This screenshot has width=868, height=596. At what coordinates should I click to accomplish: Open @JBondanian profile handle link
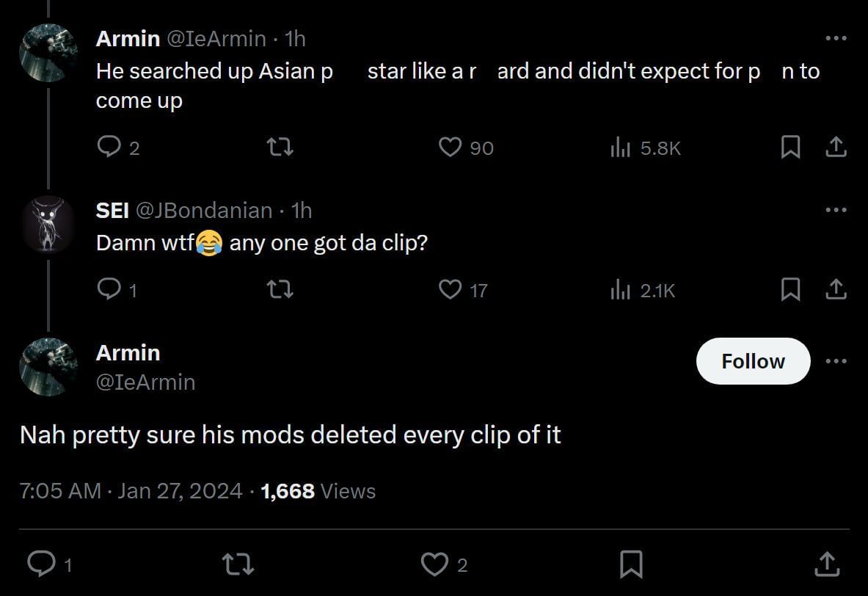tap(204, 211)
